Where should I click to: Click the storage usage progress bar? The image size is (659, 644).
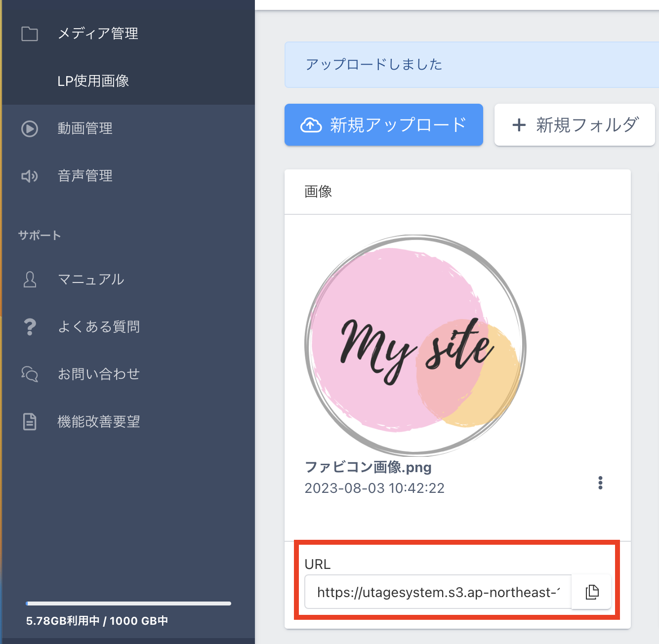coord(128,603)
